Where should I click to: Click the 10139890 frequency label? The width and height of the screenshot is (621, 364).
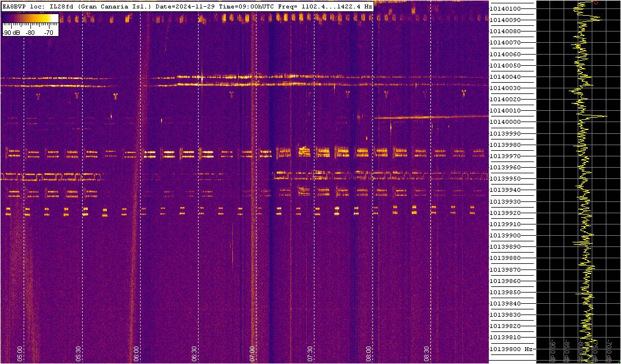click(505, 247)
